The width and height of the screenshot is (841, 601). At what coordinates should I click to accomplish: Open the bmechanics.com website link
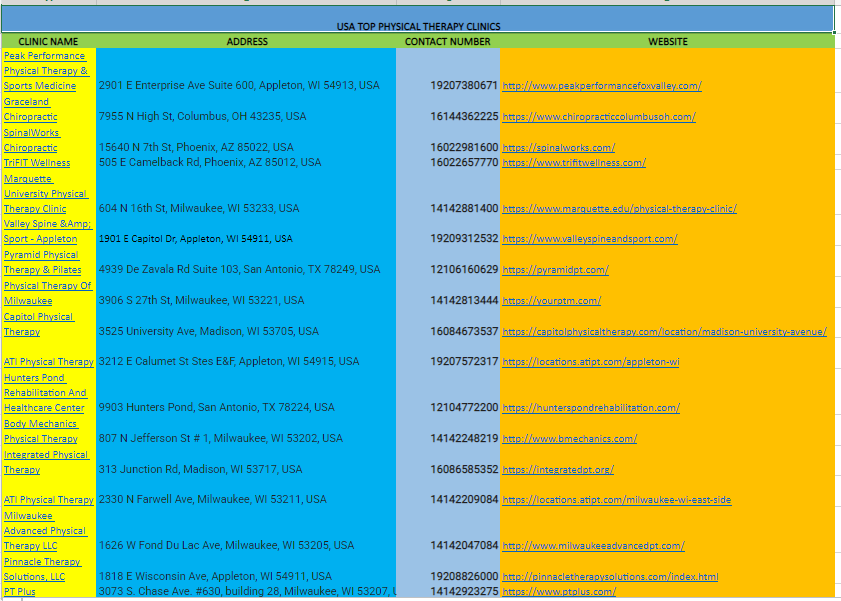coord(570,439)
